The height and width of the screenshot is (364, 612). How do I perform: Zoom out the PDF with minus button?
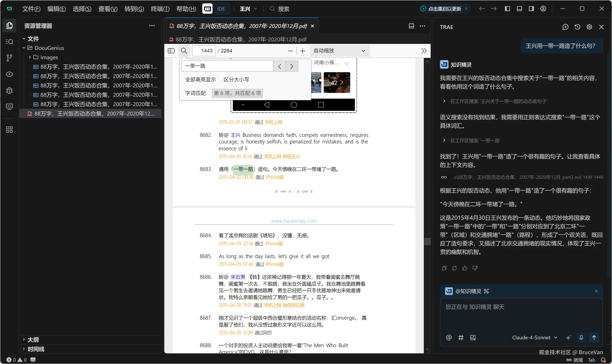[x=290, y=51]
